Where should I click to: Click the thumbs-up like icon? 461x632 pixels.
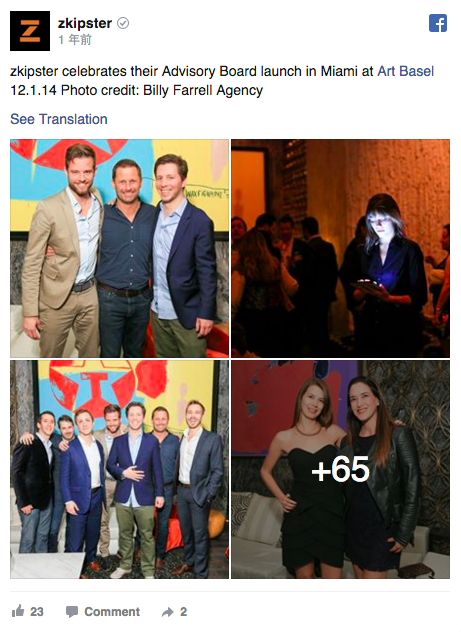18,611
